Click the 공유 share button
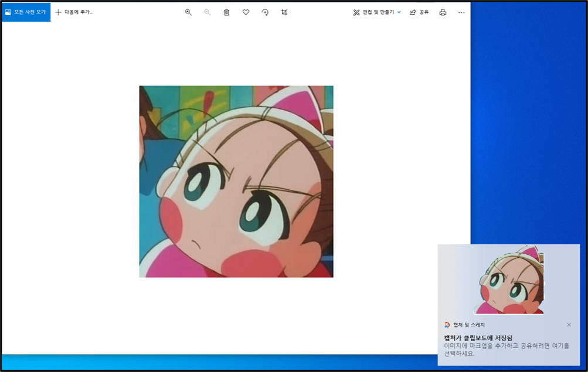The height and width of the screenshot is (372, 588). pos(419,12)
